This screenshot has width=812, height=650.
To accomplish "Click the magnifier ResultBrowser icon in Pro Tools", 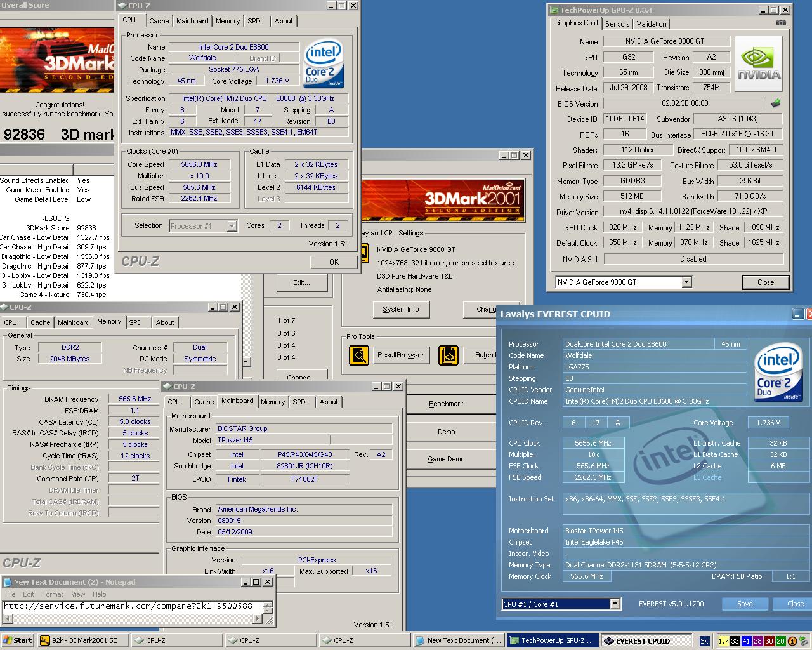I will [359, 355].
